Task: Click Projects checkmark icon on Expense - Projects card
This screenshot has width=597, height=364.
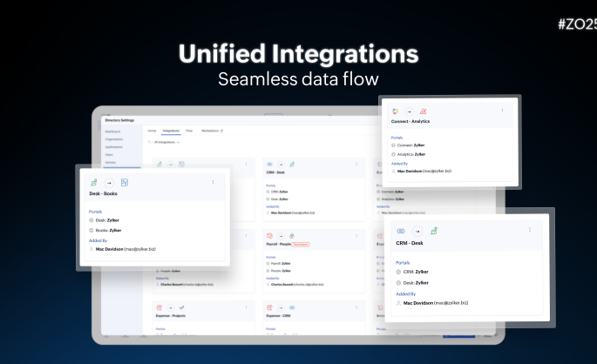Action: (181, 307)
